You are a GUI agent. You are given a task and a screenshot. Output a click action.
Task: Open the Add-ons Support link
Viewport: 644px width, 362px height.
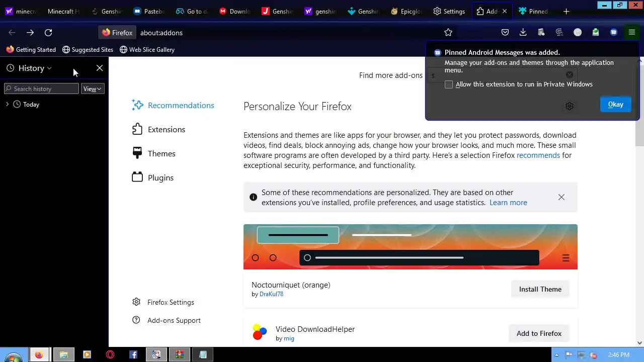(167, 320)
